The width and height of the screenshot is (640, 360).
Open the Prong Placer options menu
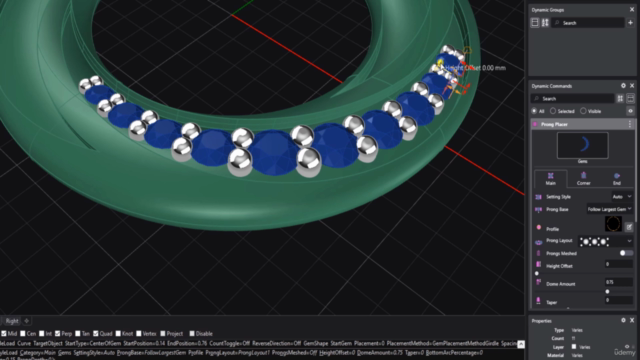[630, 124]
